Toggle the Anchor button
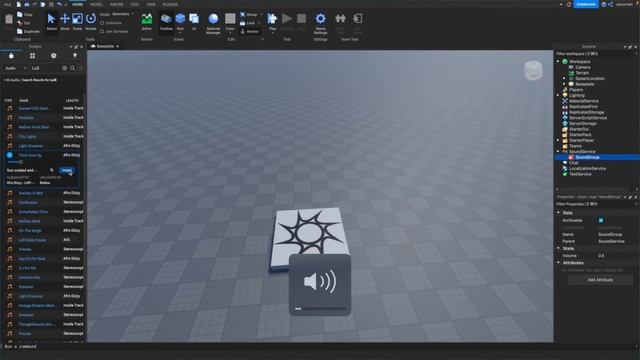Image resolution: width=640 pixels, height=360 pixels. [249, 31]
